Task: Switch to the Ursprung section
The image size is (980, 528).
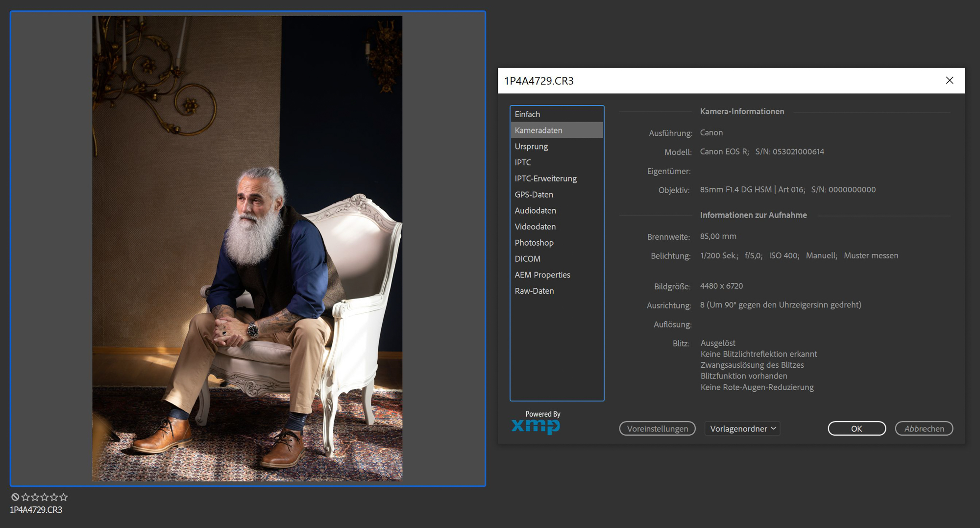Action: [531, 147]
